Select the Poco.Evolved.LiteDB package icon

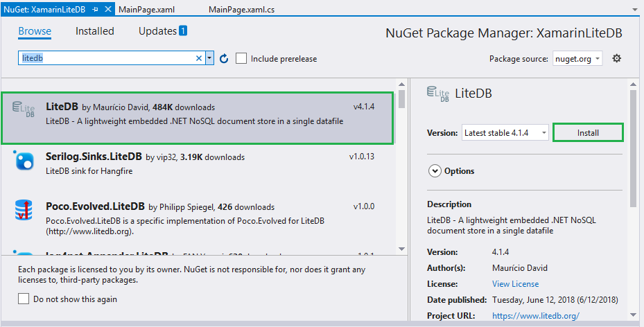tap(24, 210)
